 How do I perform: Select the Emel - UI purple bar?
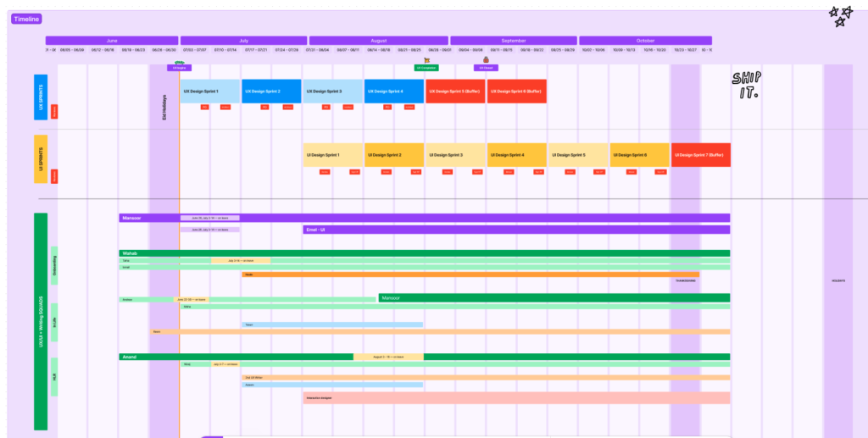(516, 230)
